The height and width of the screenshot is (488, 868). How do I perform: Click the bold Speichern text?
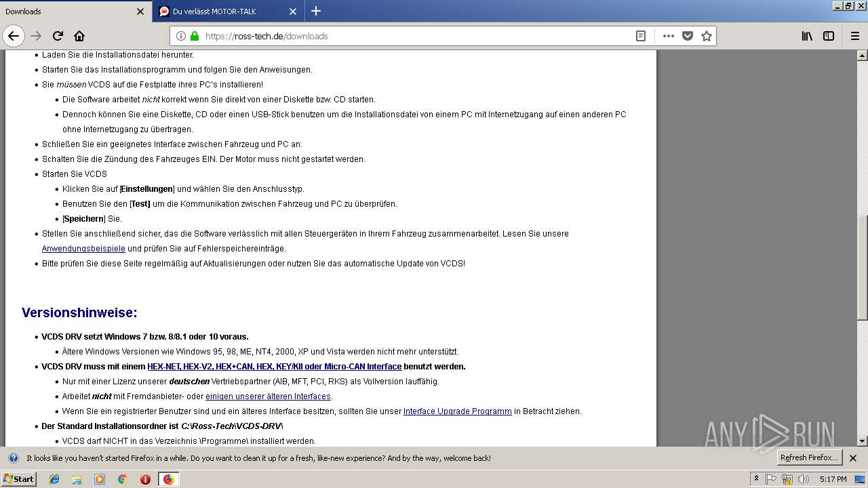click(x=84, y=219)
